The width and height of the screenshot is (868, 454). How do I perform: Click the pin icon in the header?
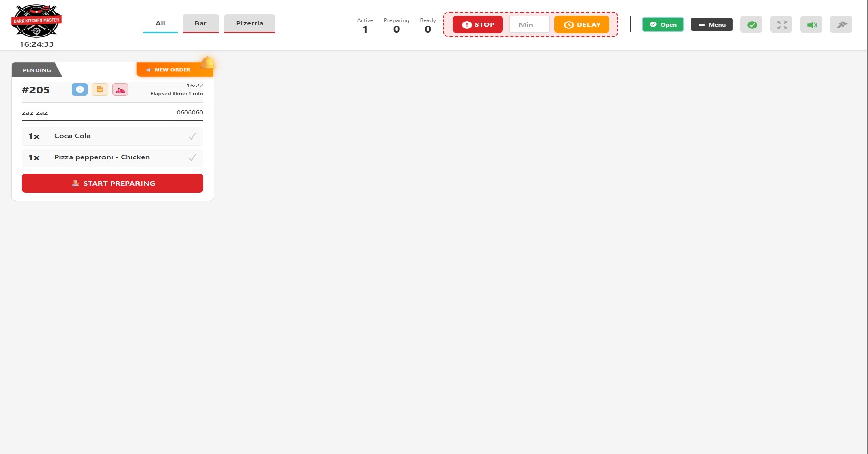841,24
